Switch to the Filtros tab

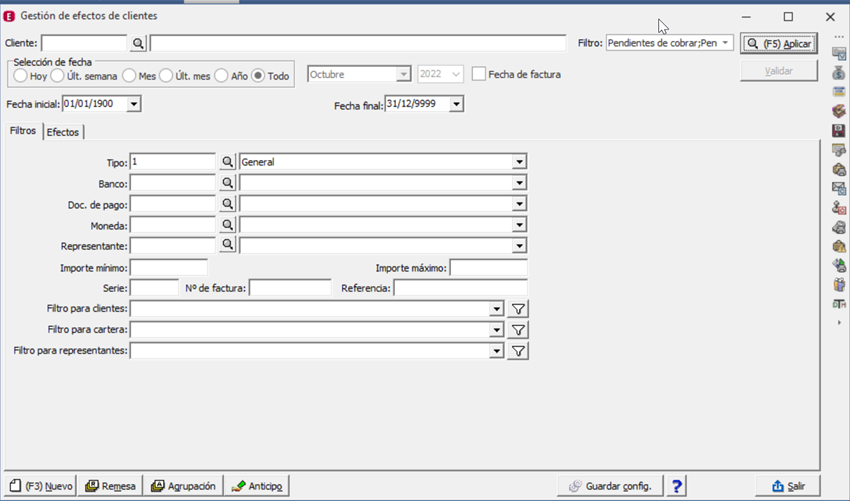(23, 131)
